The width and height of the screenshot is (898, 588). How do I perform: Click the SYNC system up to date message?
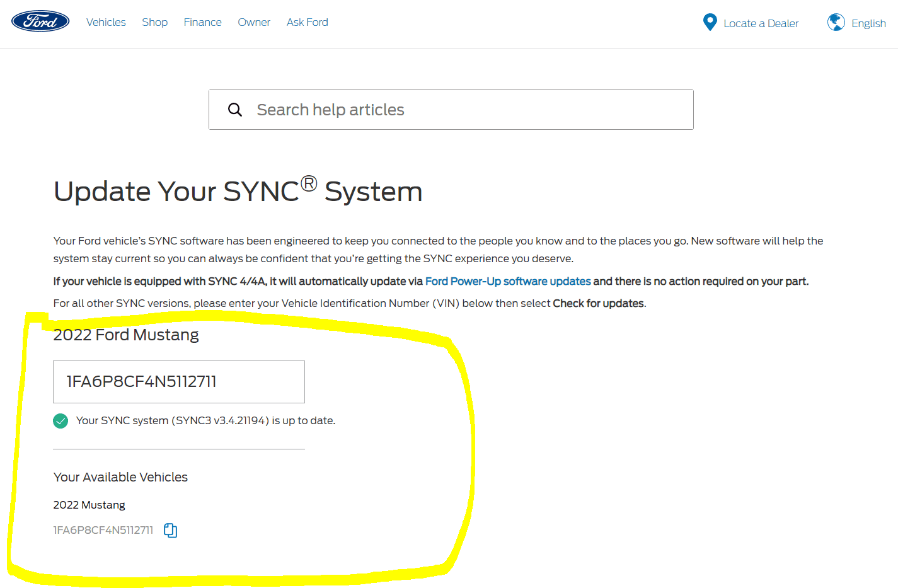[205, 420]
